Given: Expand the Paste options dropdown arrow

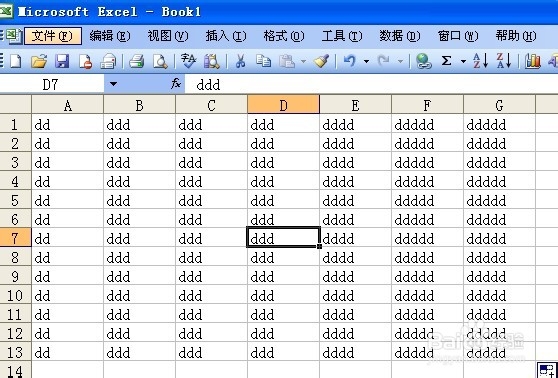Looking at the screenshot, I should [x=303, y=62].
